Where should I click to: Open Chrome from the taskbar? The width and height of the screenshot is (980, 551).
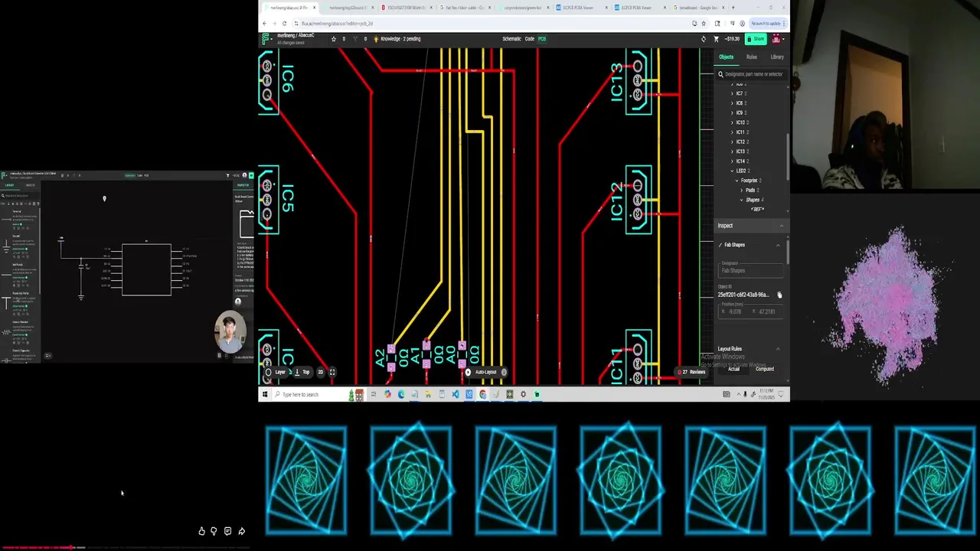(482, 395)
